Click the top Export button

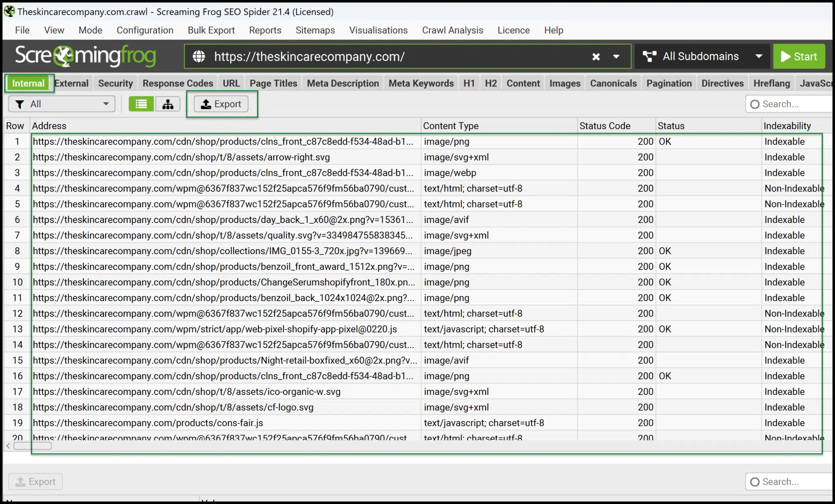pyautogui.click(x=221, y=104)
